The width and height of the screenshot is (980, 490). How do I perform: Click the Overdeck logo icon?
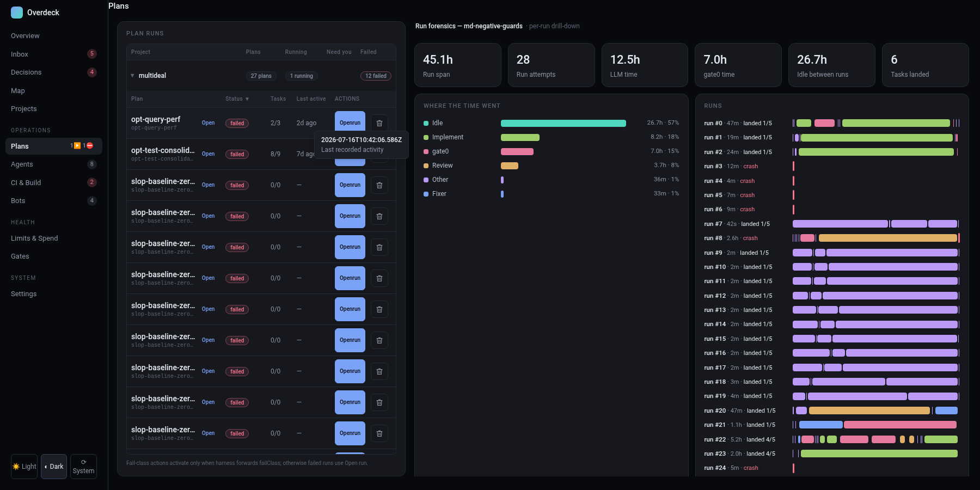point(17,12)
